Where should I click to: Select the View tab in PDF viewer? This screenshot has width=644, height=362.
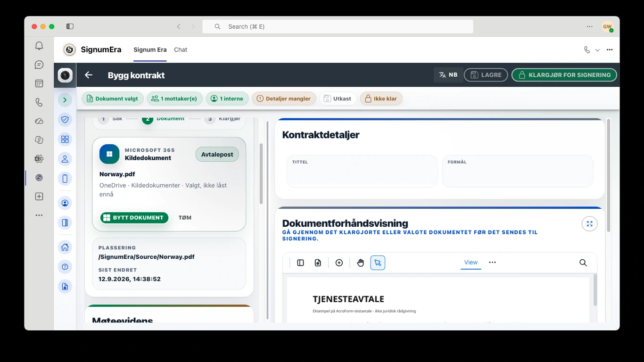click(471, 263)
